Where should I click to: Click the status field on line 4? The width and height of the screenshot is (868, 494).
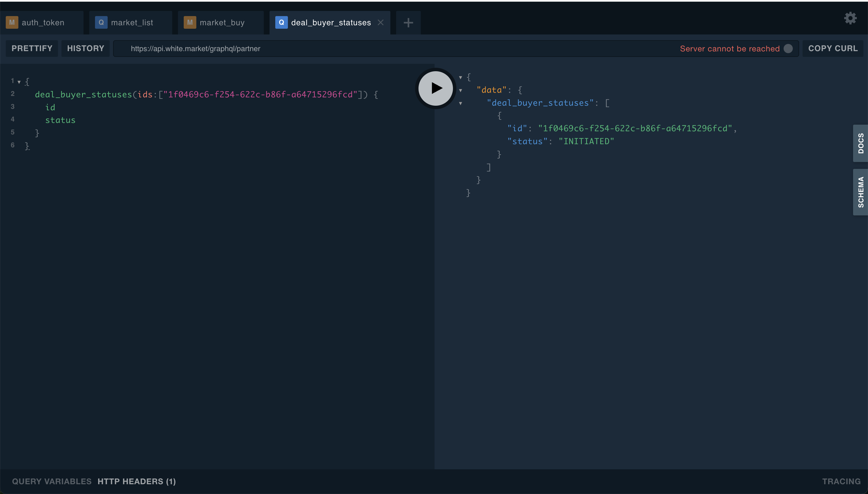click(60, 120)
